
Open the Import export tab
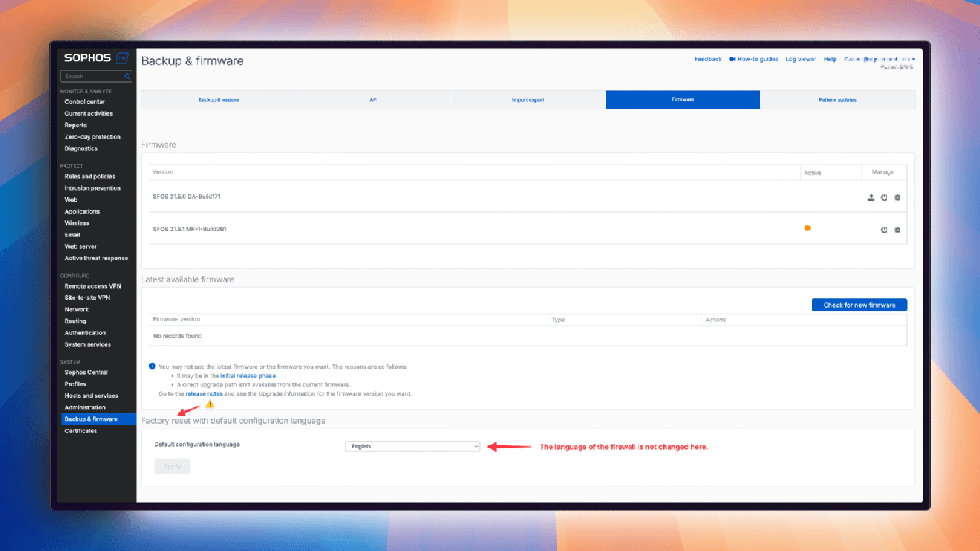tap(528, 99)
